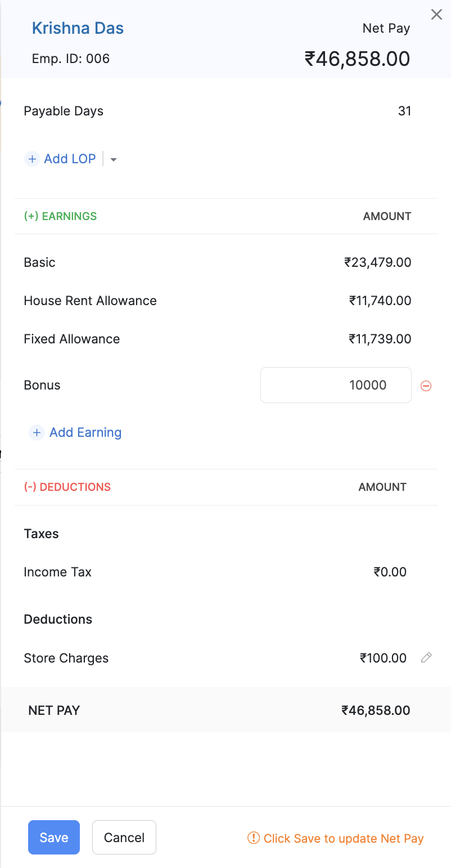Select the Basic earning amount ₹23,479.00

(378, 262)
